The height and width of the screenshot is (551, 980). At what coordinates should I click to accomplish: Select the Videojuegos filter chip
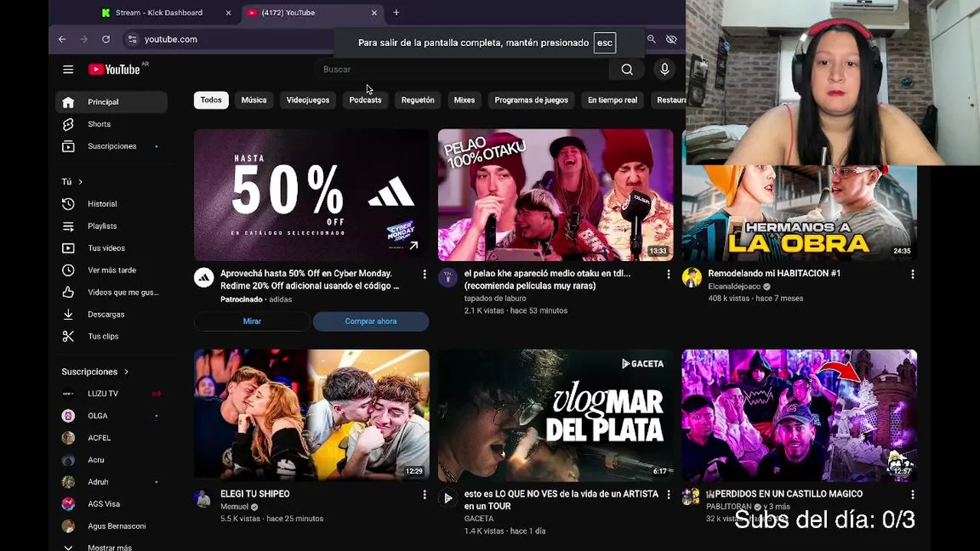click(x=308, y=100)
